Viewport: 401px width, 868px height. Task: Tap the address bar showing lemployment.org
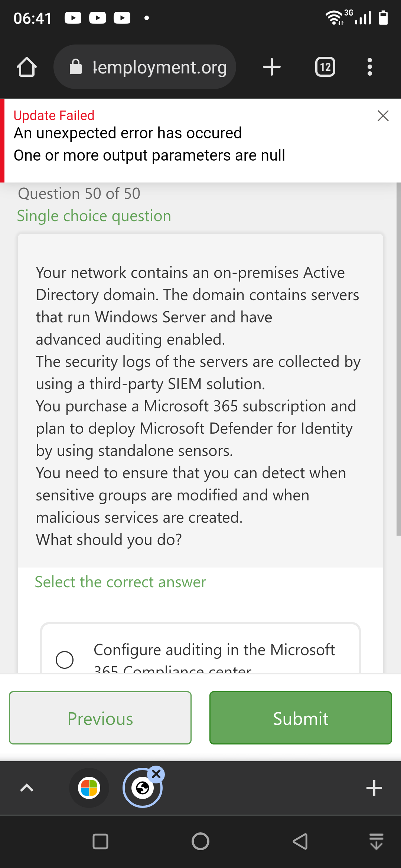click(x=160, y=67)
